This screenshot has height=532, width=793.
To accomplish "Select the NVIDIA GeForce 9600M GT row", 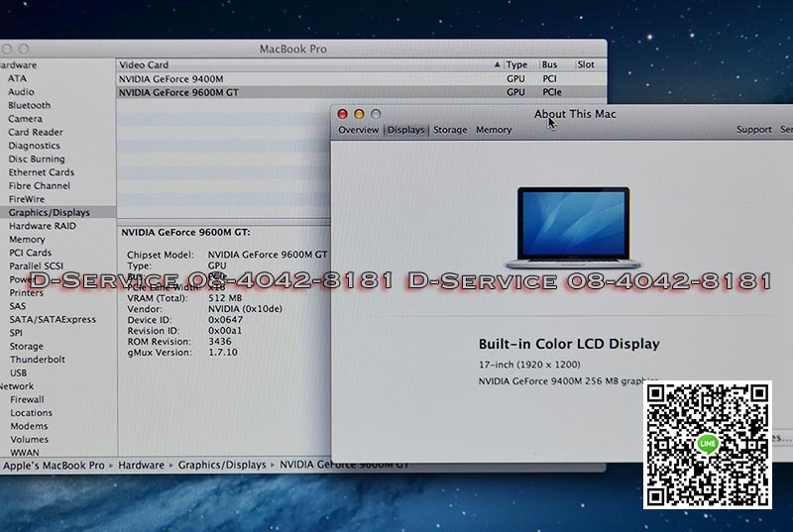I will [362, 92].
